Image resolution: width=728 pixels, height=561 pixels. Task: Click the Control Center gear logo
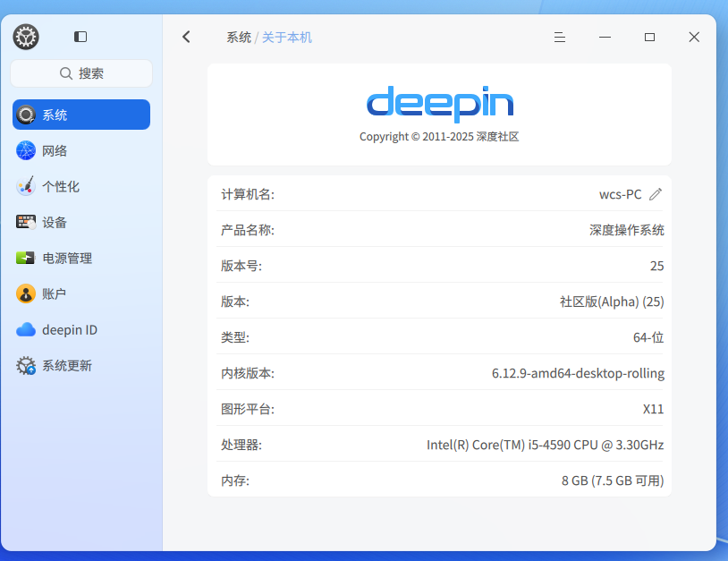26,37
